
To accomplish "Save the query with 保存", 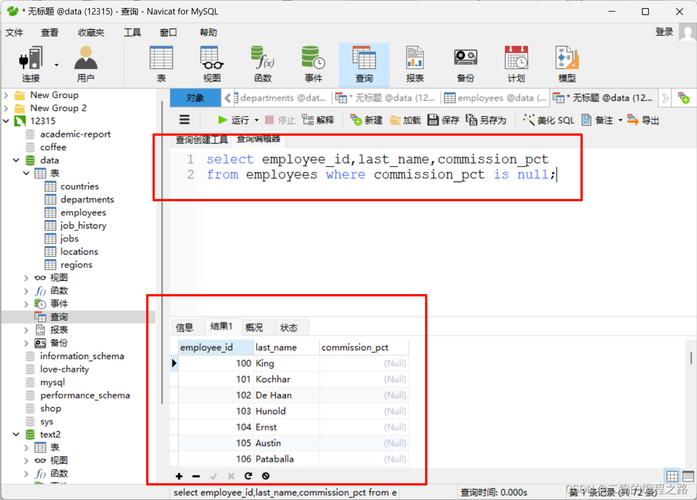I will 443,120.
